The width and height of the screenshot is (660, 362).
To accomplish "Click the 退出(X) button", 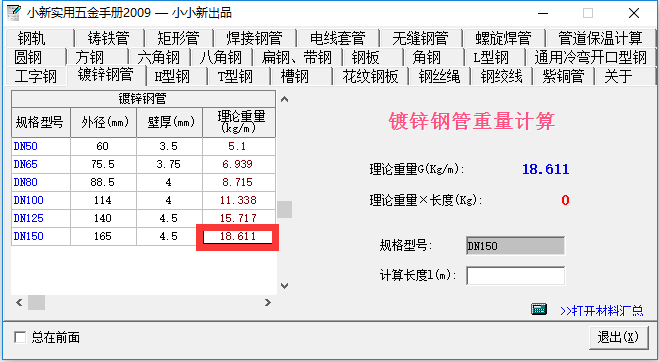I will pos(618,337).
